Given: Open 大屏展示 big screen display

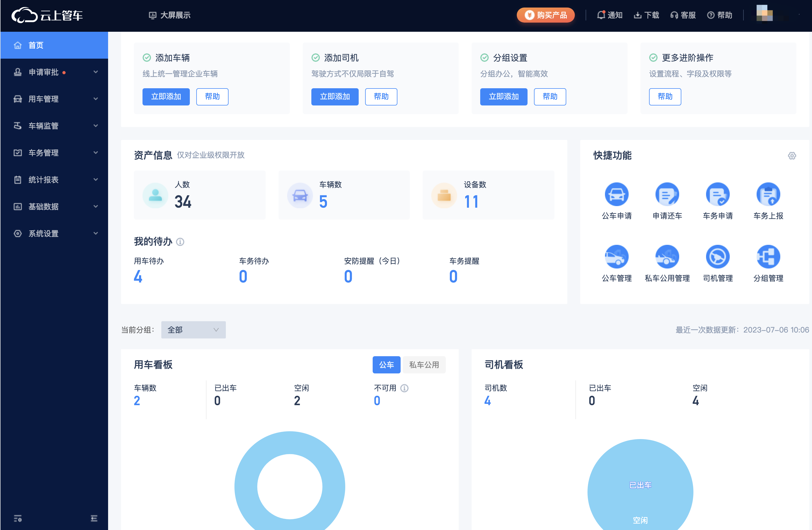Looking at the screenshot, I should (170, 15).
